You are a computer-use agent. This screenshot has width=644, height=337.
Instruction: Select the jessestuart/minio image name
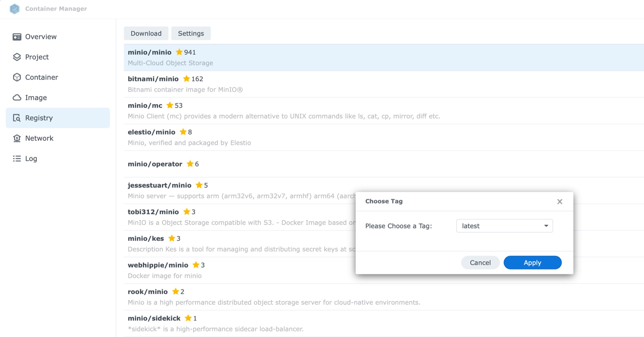(x=159, y=185)
